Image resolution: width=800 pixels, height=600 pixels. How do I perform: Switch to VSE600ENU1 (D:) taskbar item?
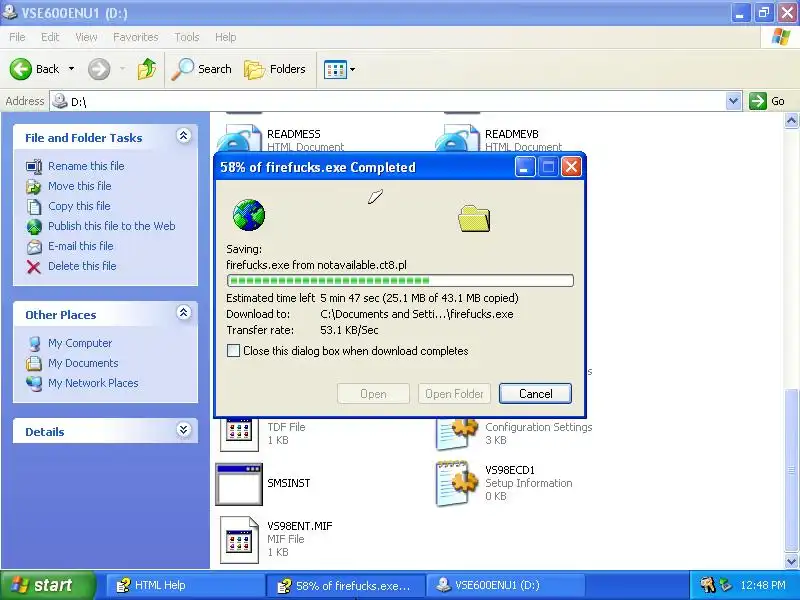tap(506, 585)
